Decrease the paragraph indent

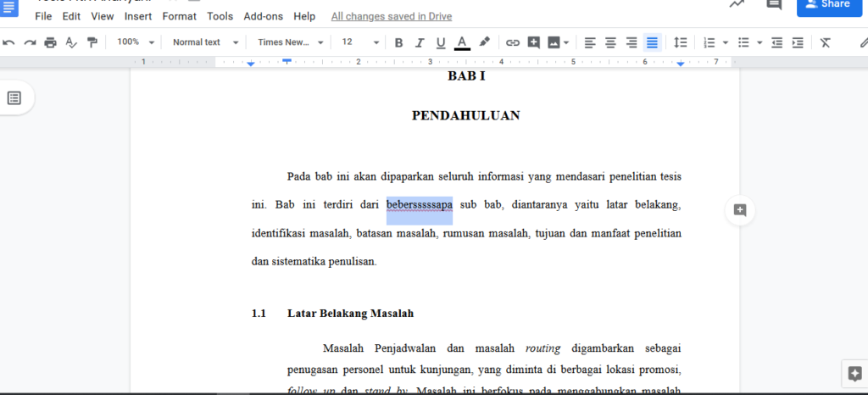(777, 42)
